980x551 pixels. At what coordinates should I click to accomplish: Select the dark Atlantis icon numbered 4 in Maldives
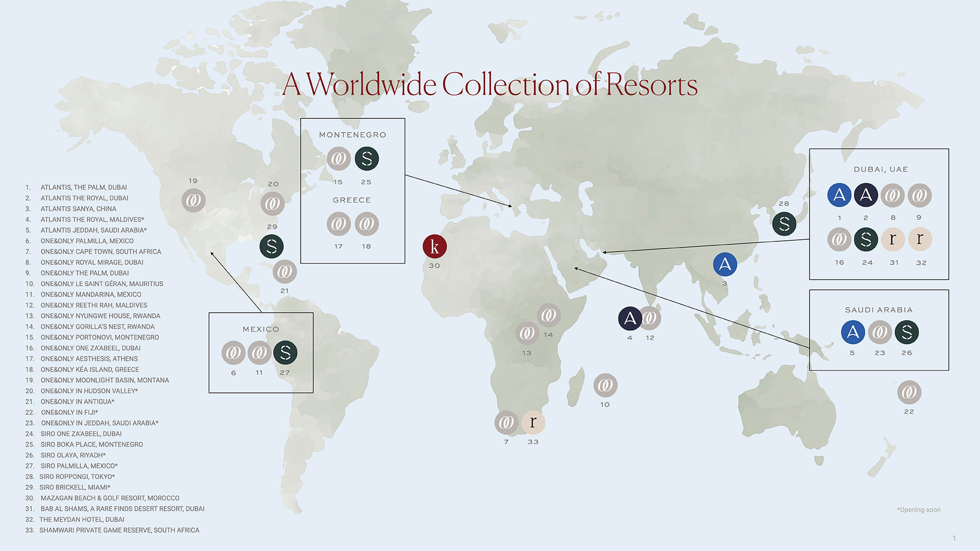630,318
